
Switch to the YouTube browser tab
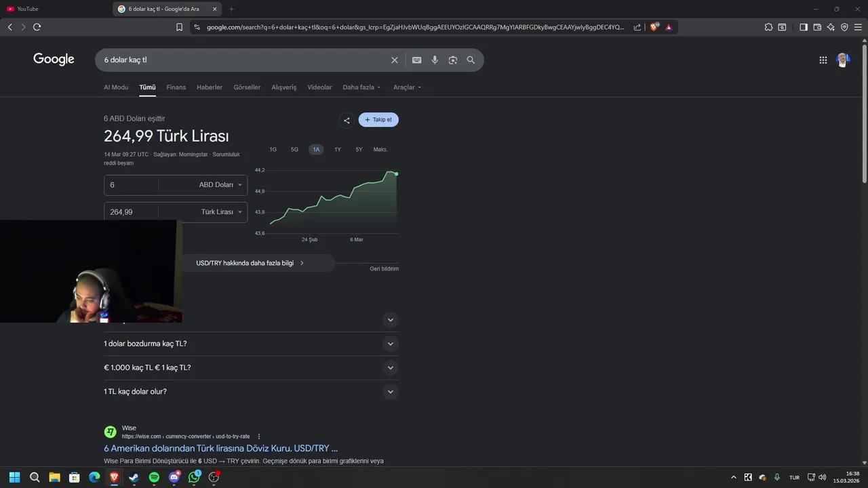[54, 9]
